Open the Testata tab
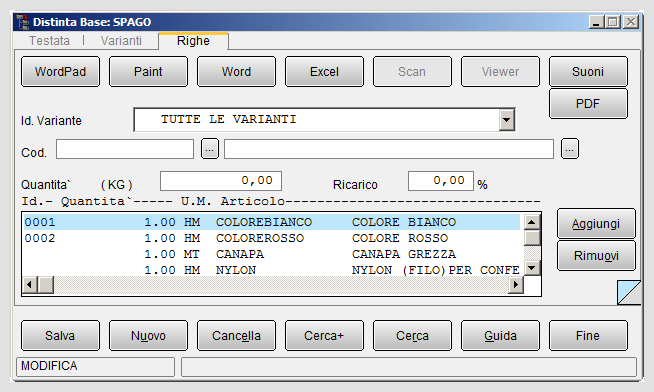This screenshot has height=392, width=654. 49,41
